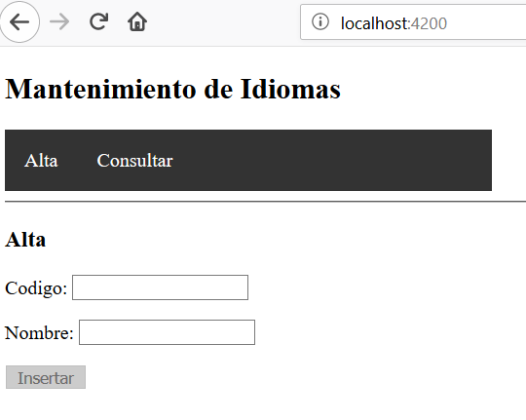Image resolution: width=526 pixels, height=420 pixels.
Task: Click empty toolbar space between home and address bar
Action: [x=223, y=22]
